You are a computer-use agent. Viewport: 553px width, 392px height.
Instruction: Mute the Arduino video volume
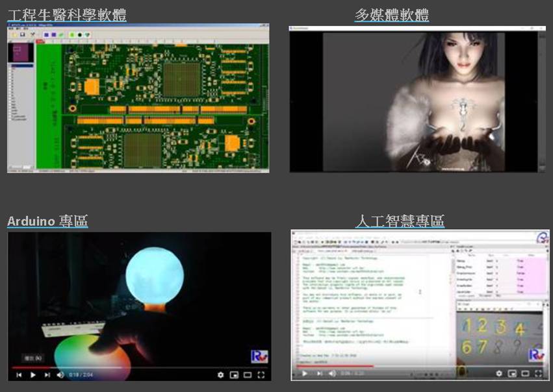tap(60, 374)
